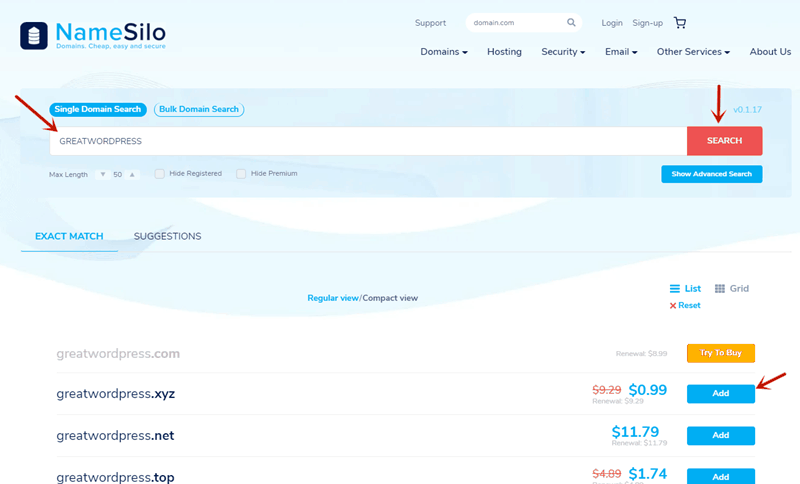Add greatwordpress.xyz to cart

(x=720, y=394)
